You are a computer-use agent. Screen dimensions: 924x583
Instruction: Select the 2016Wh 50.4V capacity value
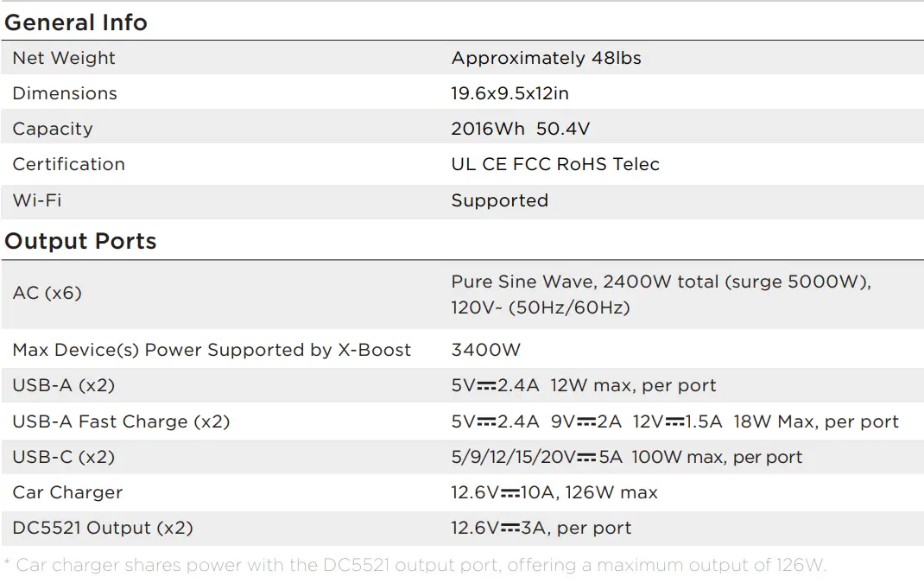click(x=520, y=129)
